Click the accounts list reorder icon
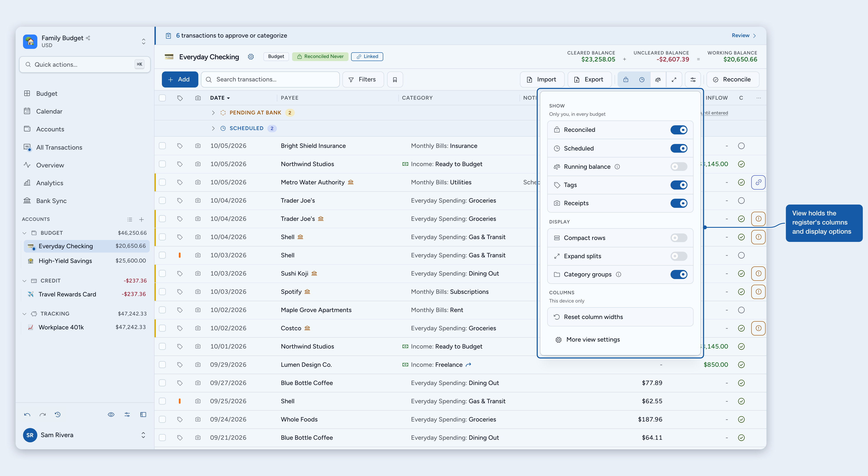This screenshot has width=868, height=476. coord(130,220)
